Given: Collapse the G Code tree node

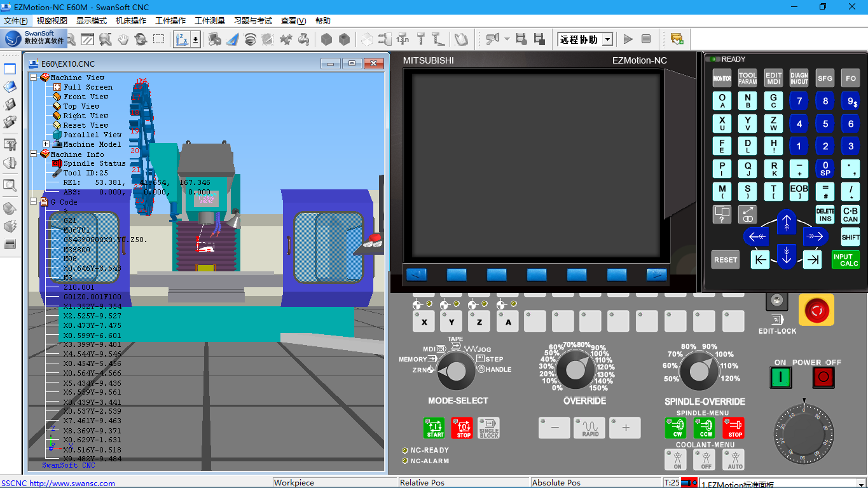Looking at the screenshot, I should click(x=34, y=201).
